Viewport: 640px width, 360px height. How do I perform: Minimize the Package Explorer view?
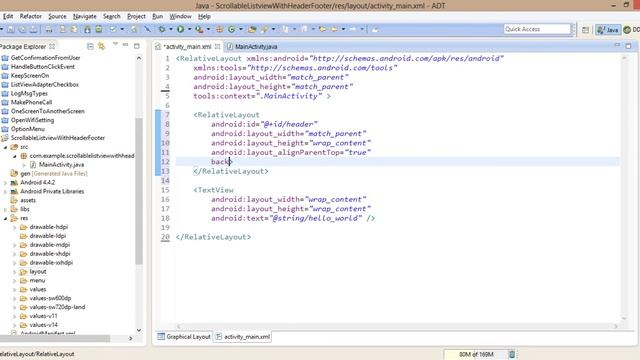coord(126,45)
